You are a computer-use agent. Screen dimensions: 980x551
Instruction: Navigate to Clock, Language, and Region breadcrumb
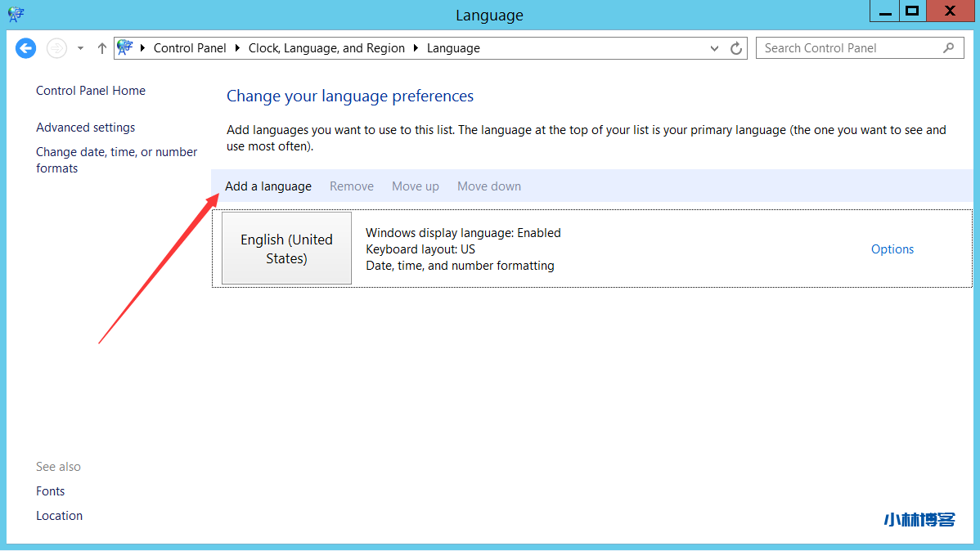326,48
